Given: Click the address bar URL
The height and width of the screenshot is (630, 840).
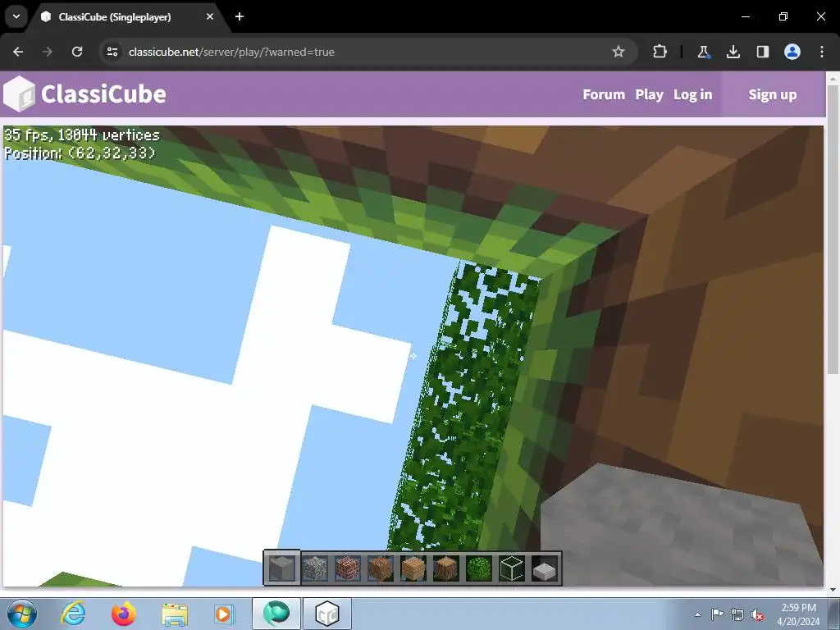Looking at the screenshot, I should click(231, 52).
